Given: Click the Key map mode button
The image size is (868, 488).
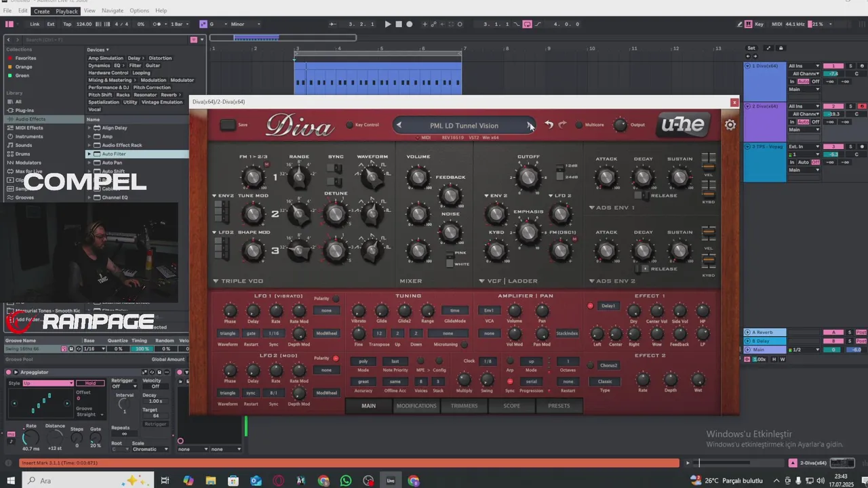Looking at the screenshot, I should (759, 24).
